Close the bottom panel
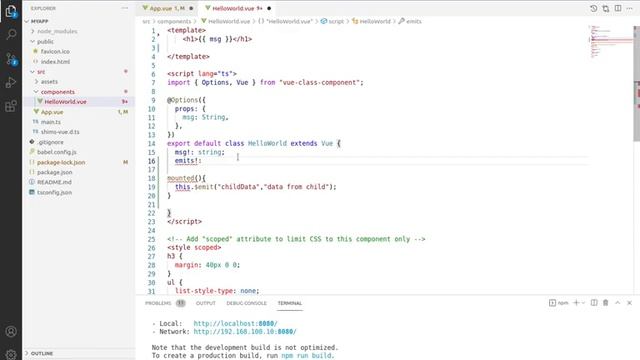This screenshot has height=360, width=640. tap(629, 302)
